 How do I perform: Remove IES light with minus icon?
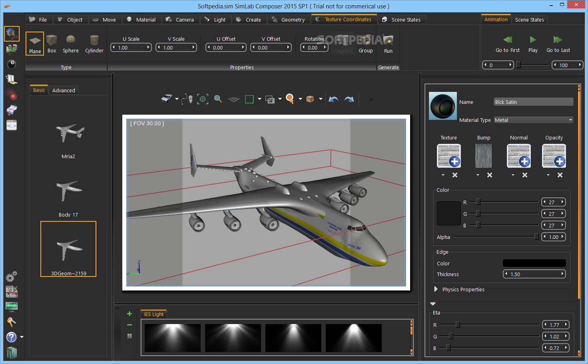[130, 325]
